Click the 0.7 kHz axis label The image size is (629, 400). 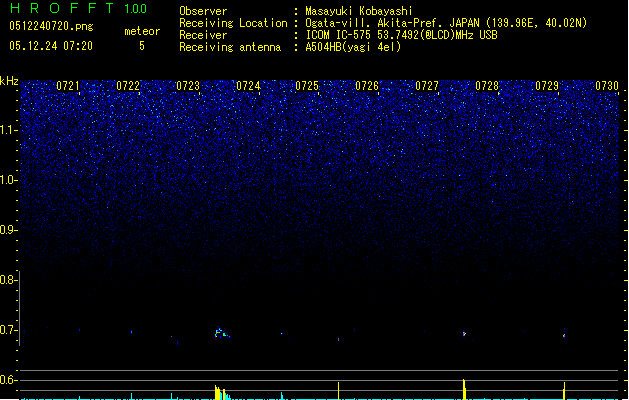pos(9,330)
